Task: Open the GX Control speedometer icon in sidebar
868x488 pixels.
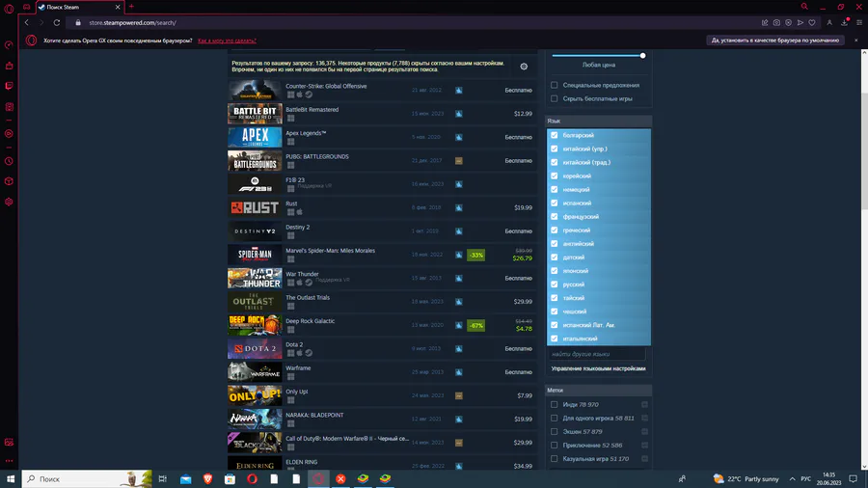Action: coord(9,45)
